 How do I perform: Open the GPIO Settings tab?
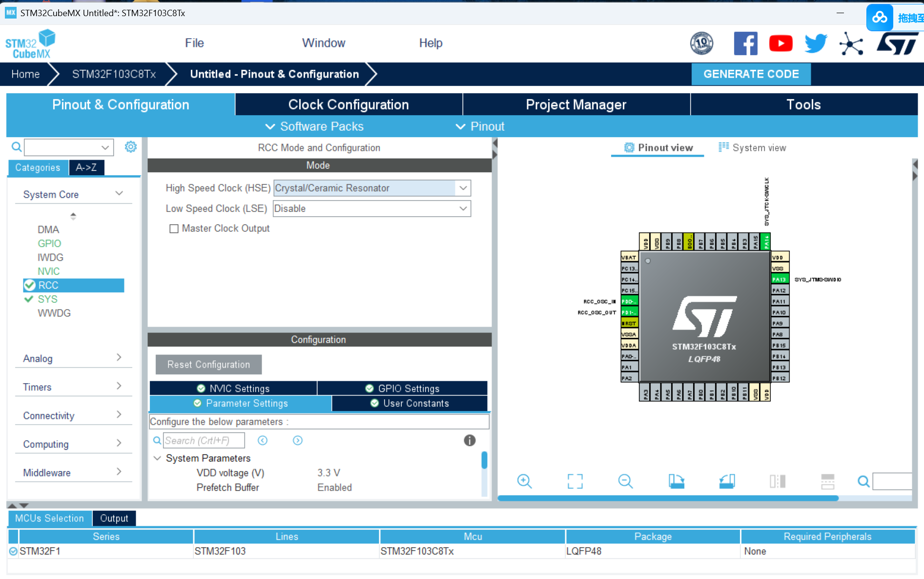pos(403,388)
